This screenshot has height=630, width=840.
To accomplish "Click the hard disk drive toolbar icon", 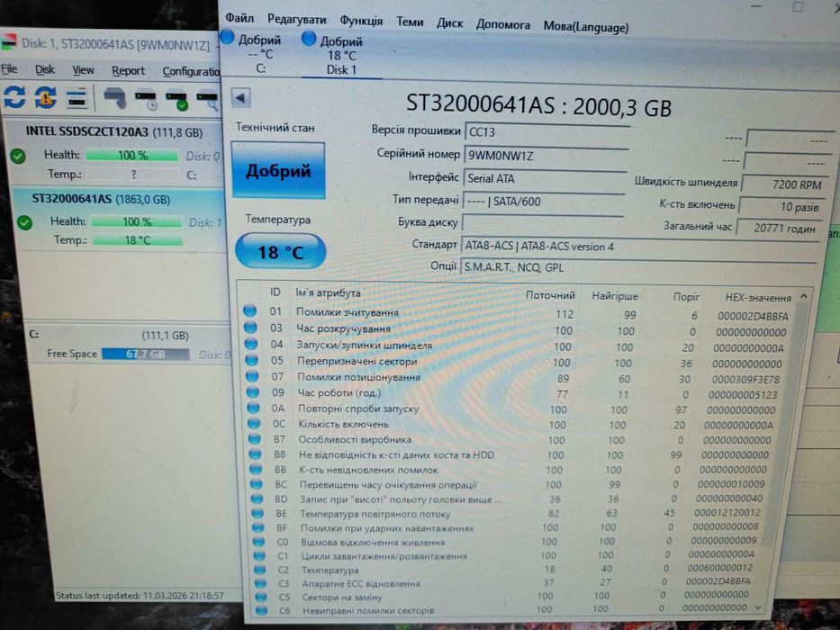I will point(114,99).
